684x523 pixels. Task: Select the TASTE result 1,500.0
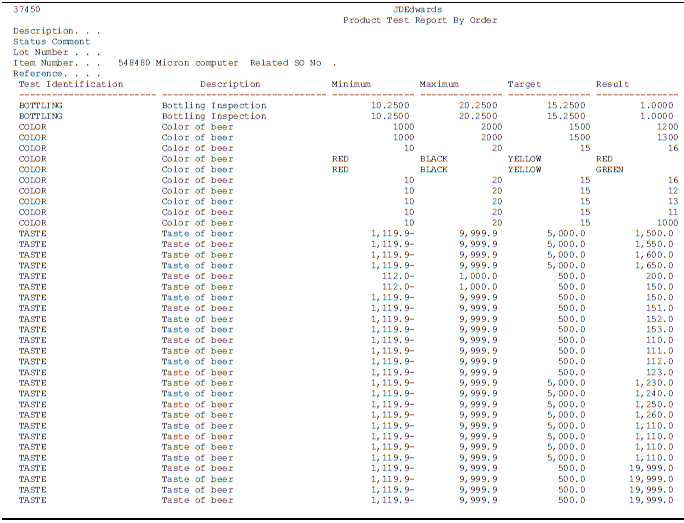coord(654,234)
